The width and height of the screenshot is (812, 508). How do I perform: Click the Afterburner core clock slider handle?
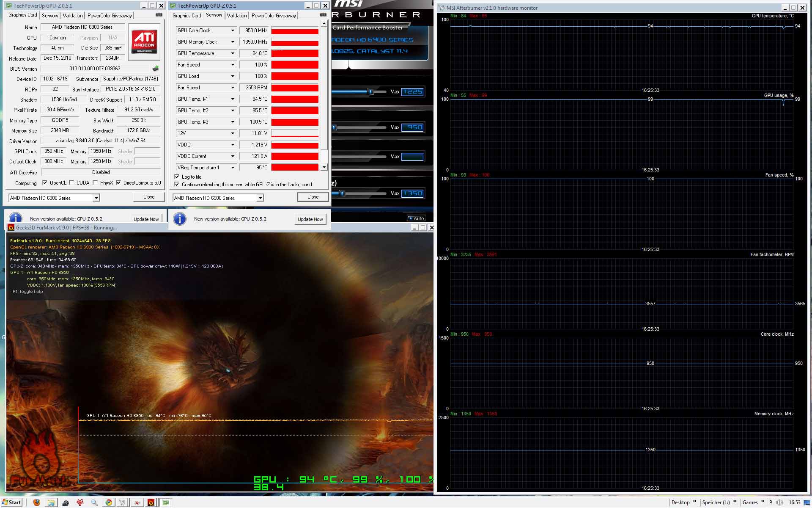click(334, 127)
